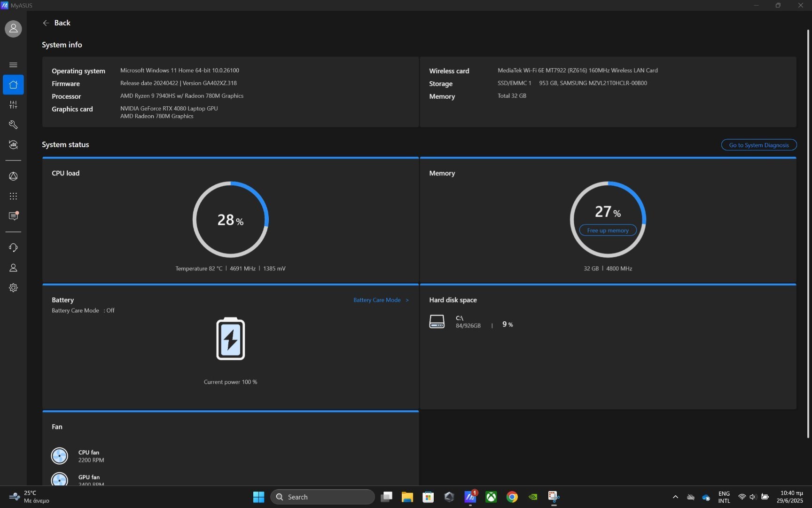
Task: Click the '9 %' disk usage percentage
Action: (x=507, y=325)
